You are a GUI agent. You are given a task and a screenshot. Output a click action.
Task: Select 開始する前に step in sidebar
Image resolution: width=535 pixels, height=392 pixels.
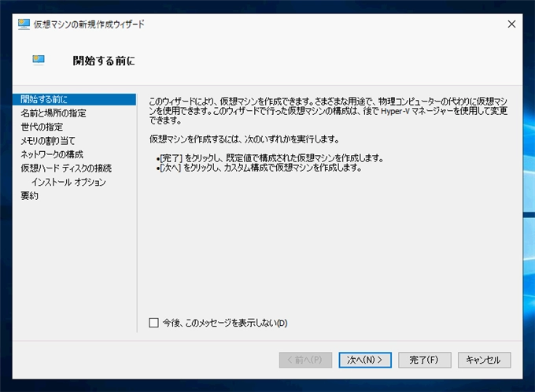click(74, 99)
